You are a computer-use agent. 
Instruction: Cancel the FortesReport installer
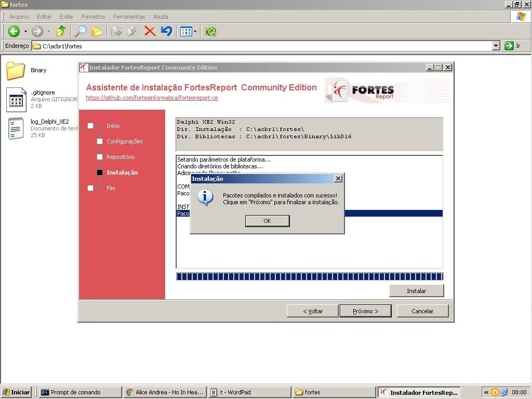(422, 311)
